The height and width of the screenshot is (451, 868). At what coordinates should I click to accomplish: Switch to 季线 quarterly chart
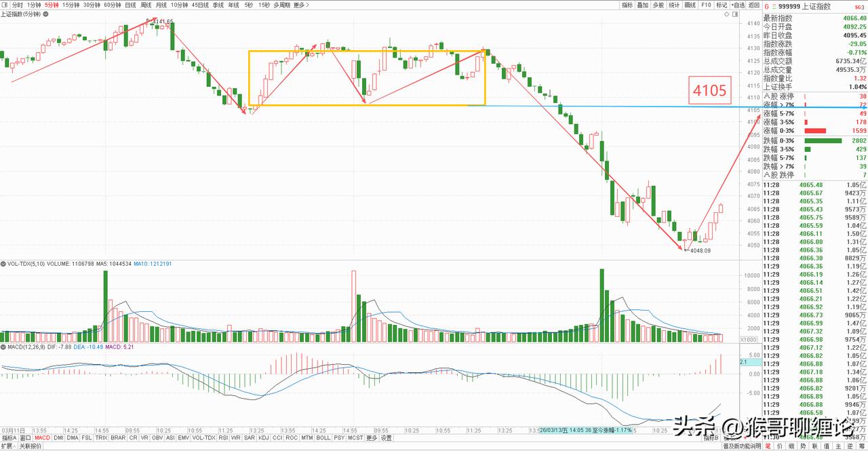[x=218, y=5]
